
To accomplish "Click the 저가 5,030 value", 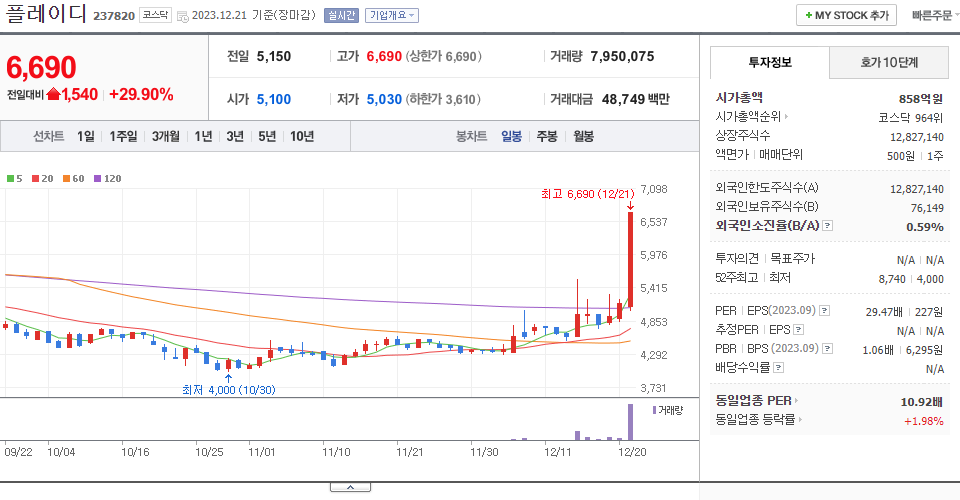I will pyautogui.click(x=384, y=99).
